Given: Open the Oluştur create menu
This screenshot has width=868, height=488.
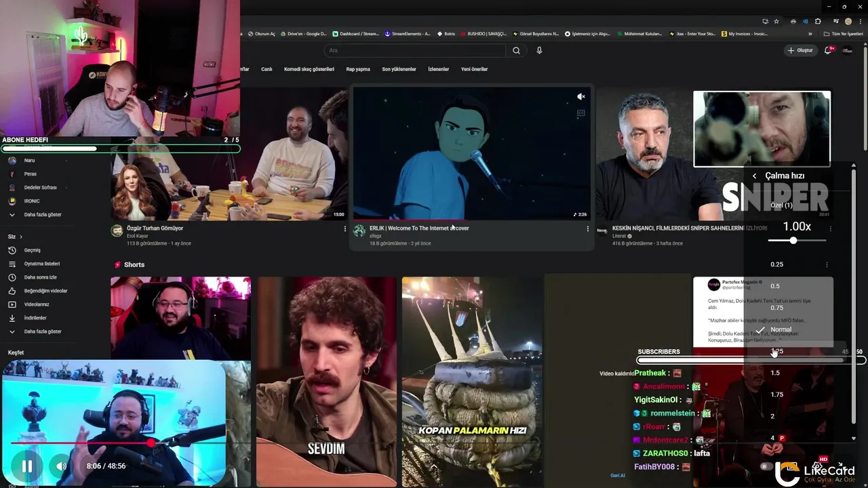Looking at the screenshot, I should pyautogui.click(x=800, y=50).
